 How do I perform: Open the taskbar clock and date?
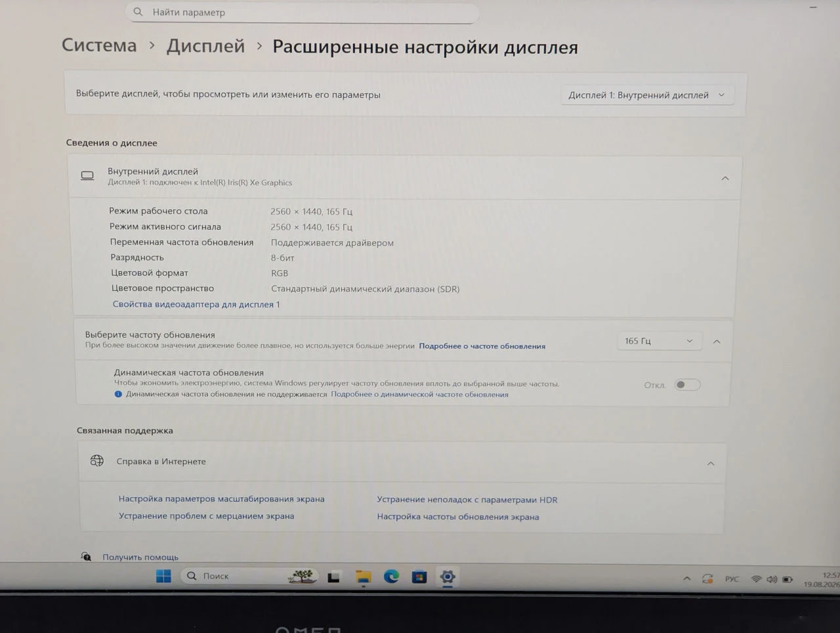822,580
